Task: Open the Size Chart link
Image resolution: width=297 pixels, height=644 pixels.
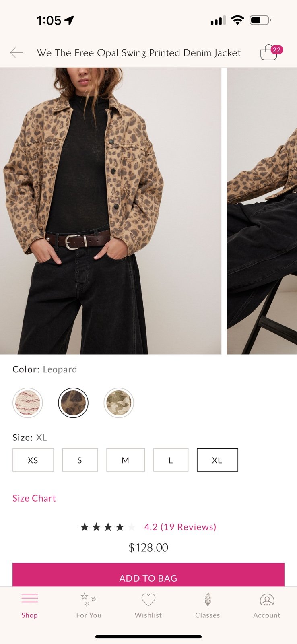Action: [34, 498]
